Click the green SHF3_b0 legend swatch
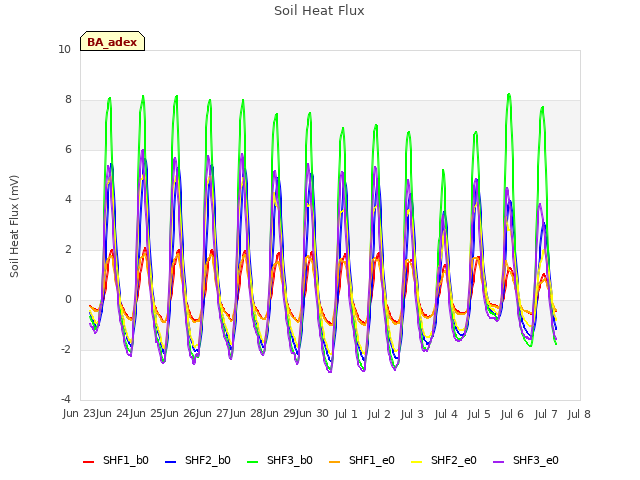This screenshot has width=640, height=480. coord(253,462)
